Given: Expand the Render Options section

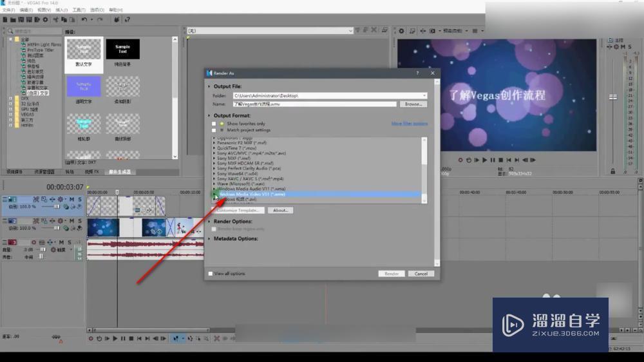Looking at the screenshot, I should coord(209,222).
